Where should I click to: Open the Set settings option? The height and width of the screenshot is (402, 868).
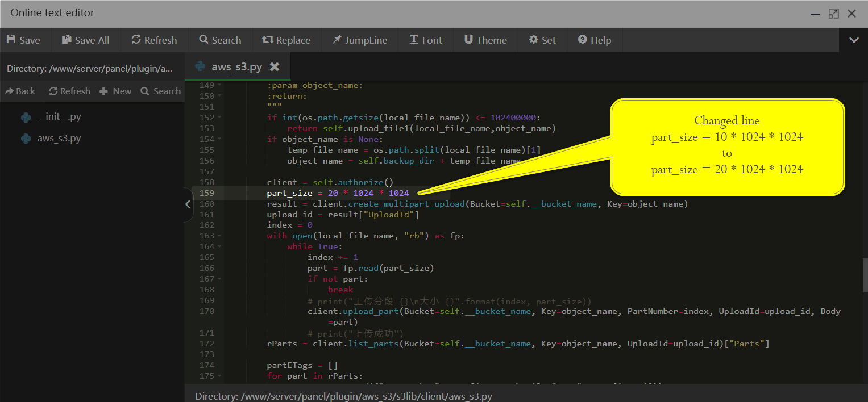coord(542,40)
